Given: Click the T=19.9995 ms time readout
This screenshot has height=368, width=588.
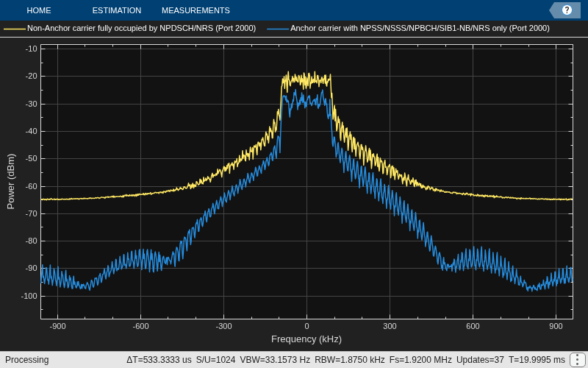Looking at the screenshot, I should [x=534, y=360].
